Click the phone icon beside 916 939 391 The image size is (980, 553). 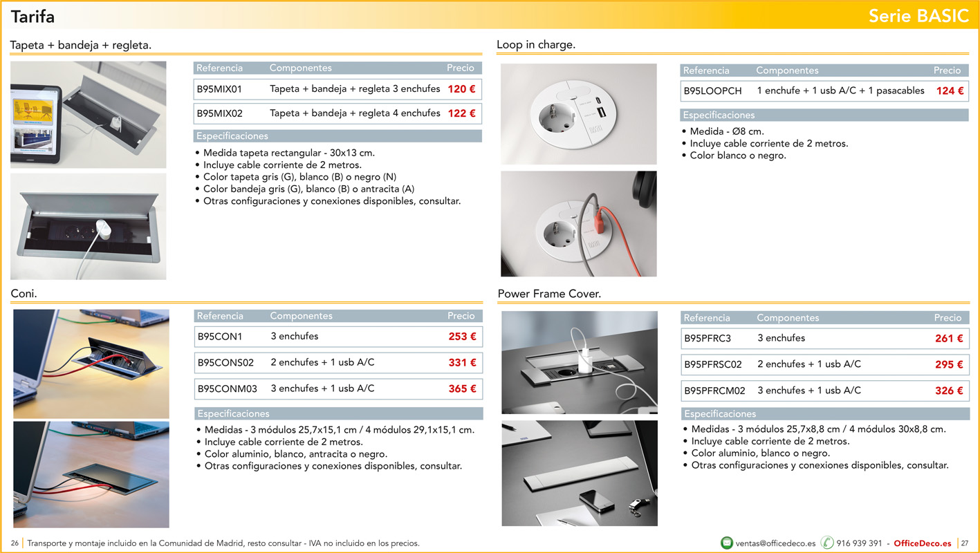point(827,543)
